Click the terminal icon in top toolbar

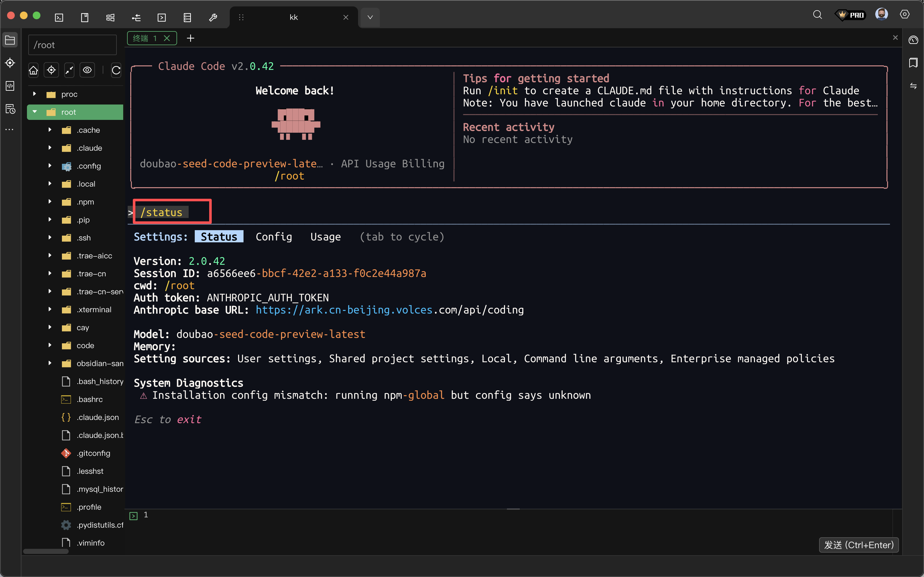59,18
